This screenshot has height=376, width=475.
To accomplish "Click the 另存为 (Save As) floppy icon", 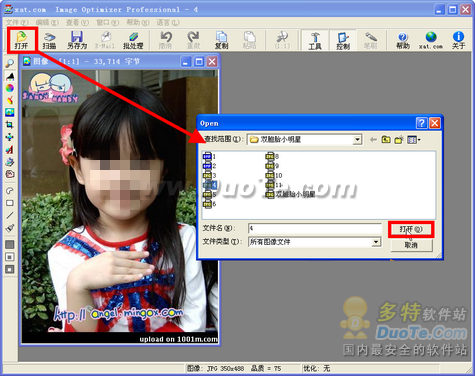I will 77,40.
